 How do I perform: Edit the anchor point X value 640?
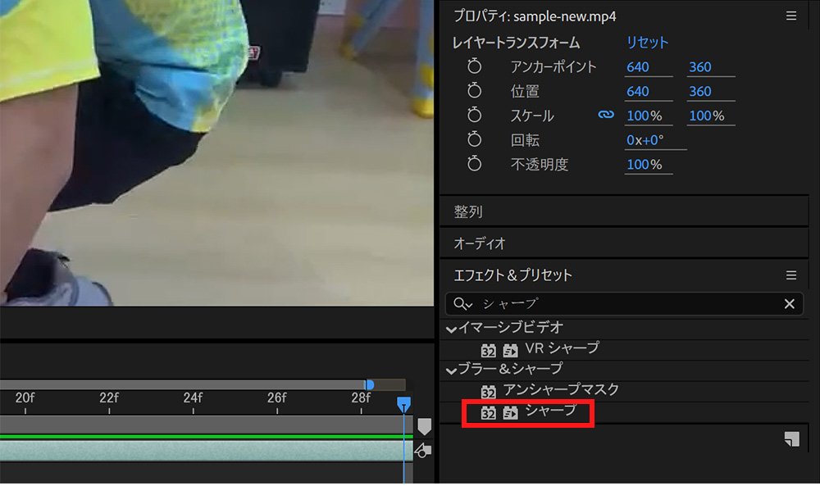point(638,67)
